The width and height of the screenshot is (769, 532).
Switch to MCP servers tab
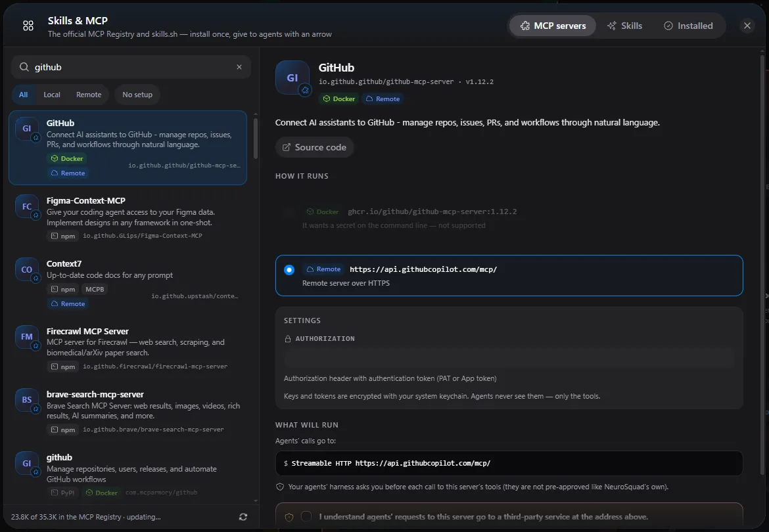click(553, 26)
